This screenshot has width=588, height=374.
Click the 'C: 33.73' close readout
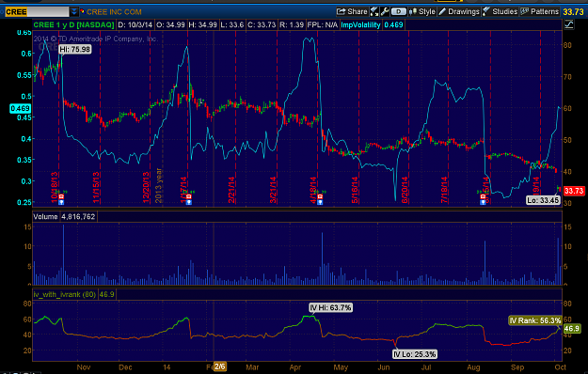pos(262,25)
